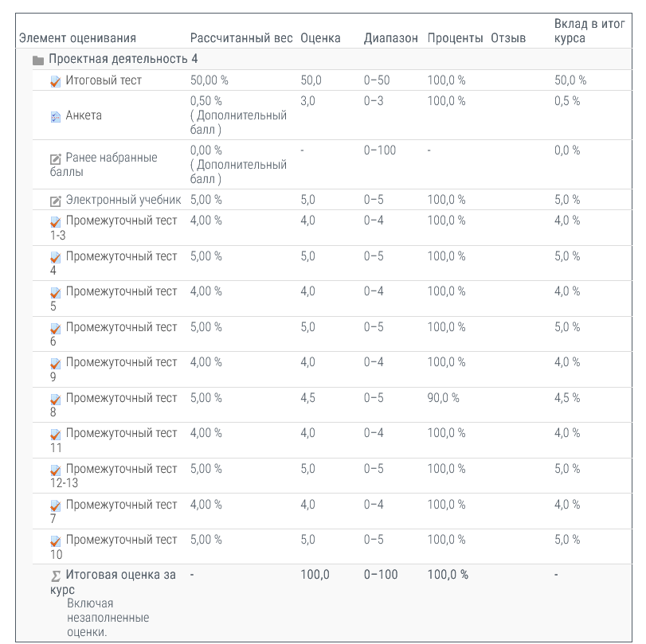This screenshot has height=644, width=646.
Task: Select the Проектная деятельность 4 category row
Action: click(x=123, y=60)
